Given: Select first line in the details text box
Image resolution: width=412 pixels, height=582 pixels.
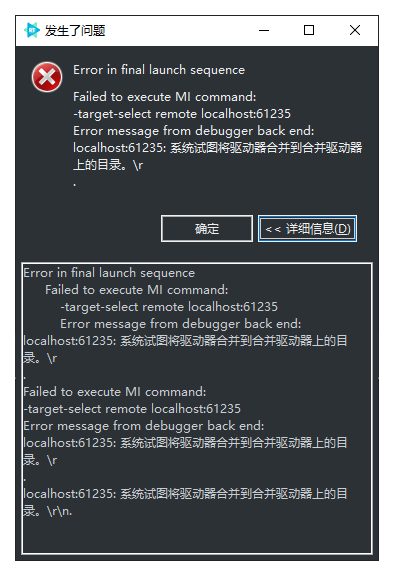Looking at the screenshot, I should pos(109,273).
